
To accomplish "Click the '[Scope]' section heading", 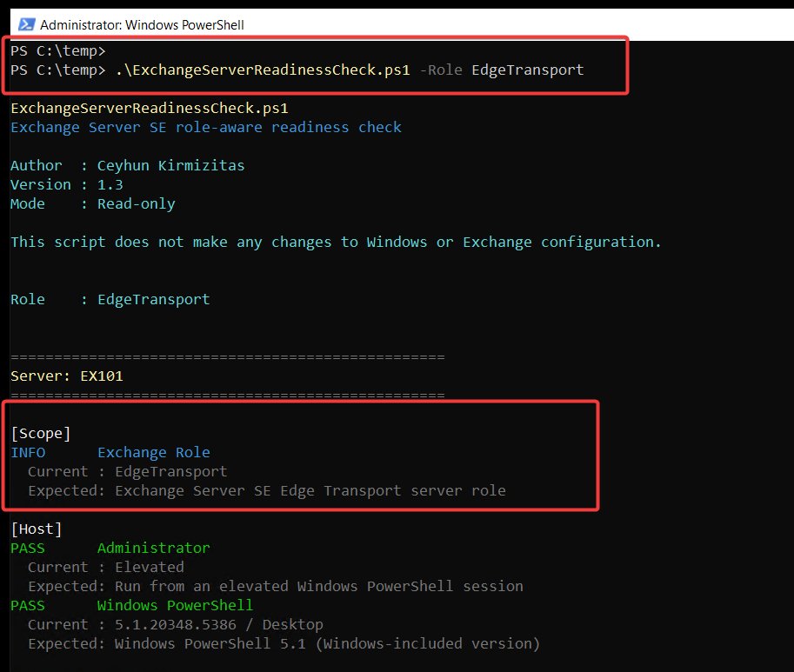I will 41,434.
